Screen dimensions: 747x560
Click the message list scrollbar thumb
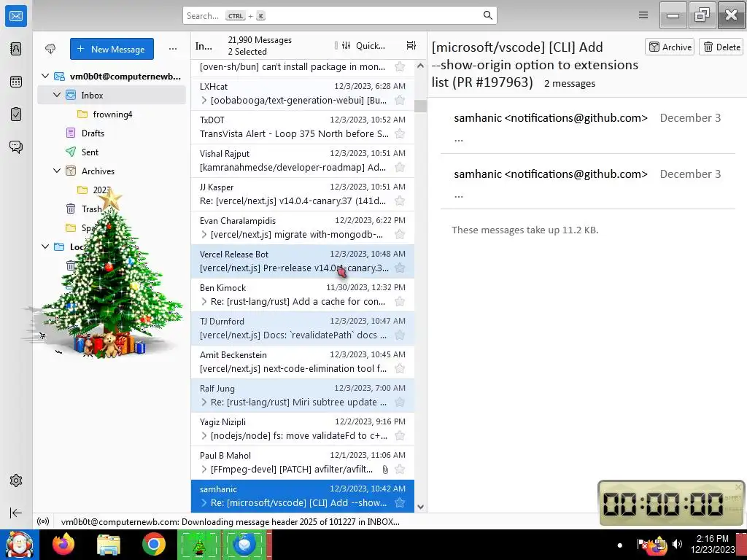420,106
